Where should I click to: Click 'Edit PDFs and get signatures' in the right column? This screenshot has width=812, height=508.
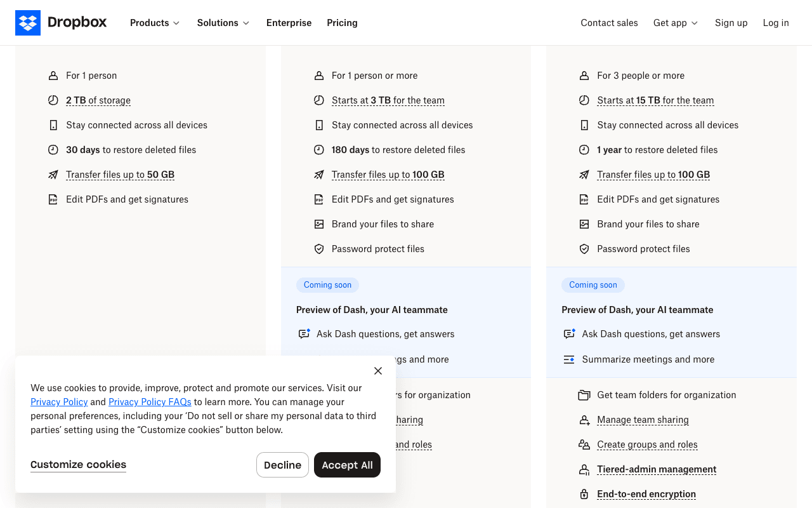pyautogui.click(x=658, y=199)
